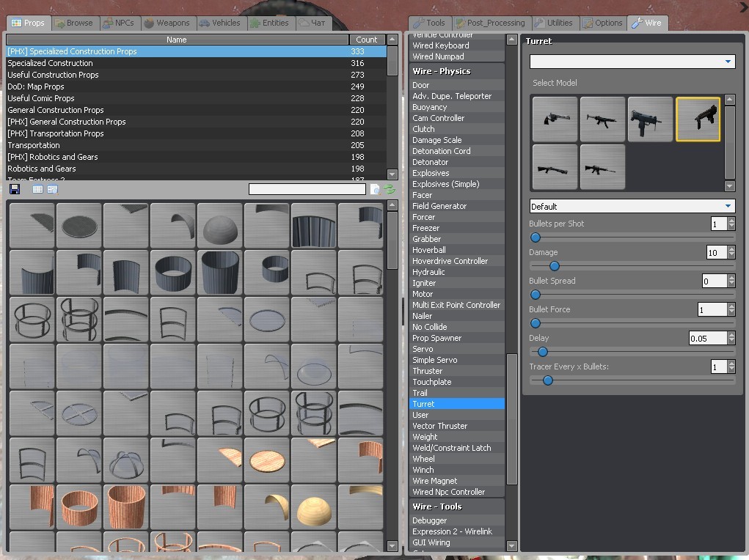Viewport: 749px width, 560px height.
Task: Click the green refresh arrows icon
Action: (x=390, y=189)
